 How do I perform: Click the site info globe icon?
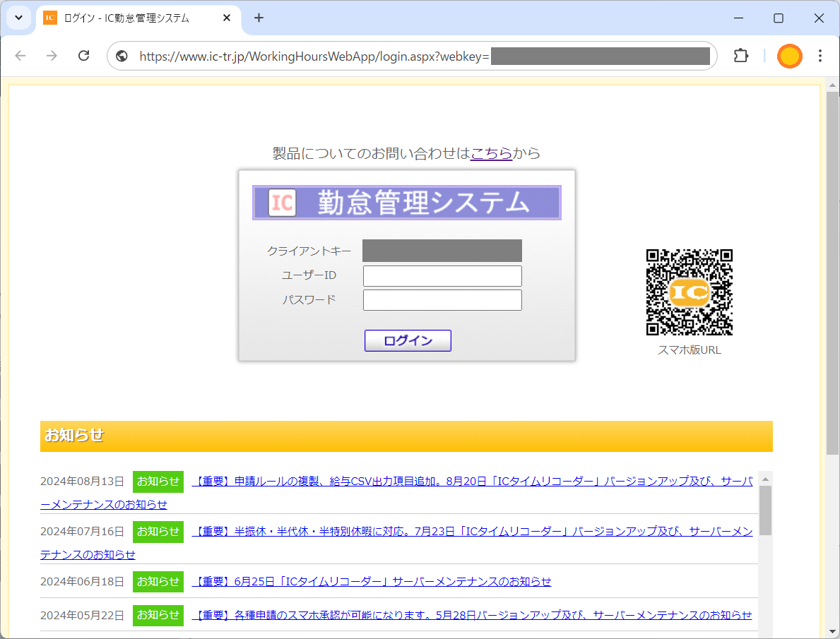pyautogui.click(x=122, y=56)
